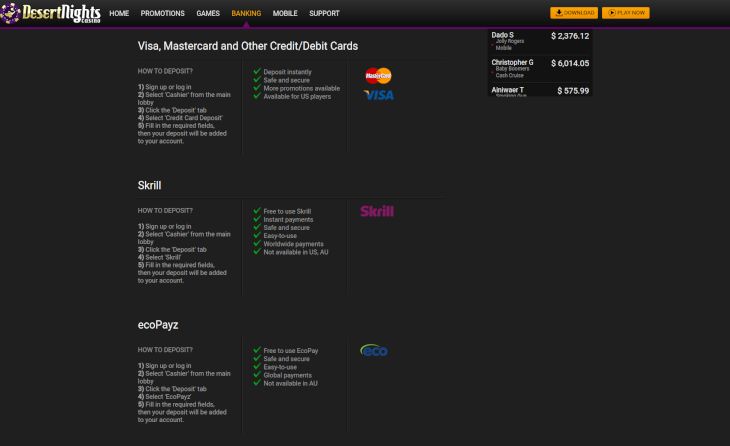The height and width of the screenshot is (446, 730).
Task: Go to the GAMES page
Action: [x=208, y=14]
